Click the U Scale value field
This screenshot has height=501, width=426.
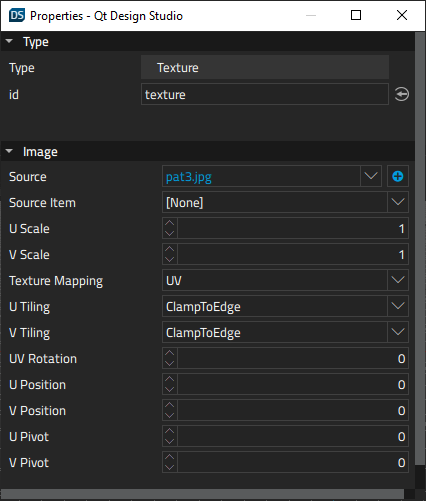pyautogui.click(x=293, y=228)
